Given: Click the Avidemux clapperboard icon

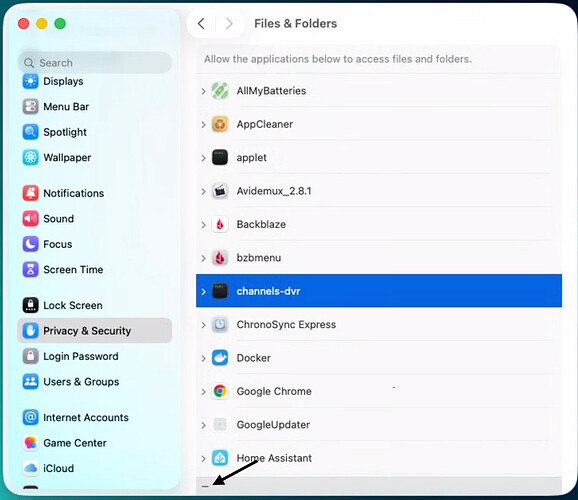Looking at the screenshot, I should [x=220, y=191].
